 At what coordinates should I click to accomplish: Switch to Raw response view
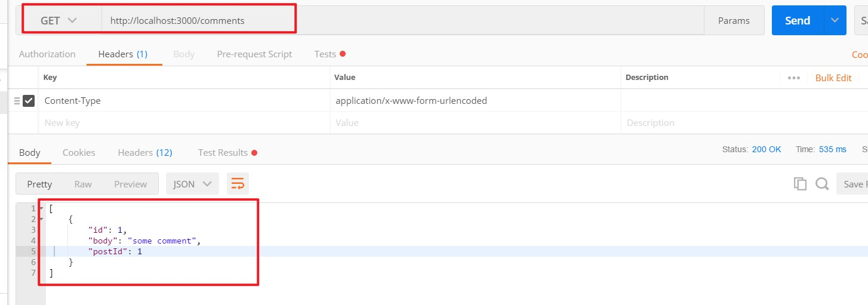(83, 184)
